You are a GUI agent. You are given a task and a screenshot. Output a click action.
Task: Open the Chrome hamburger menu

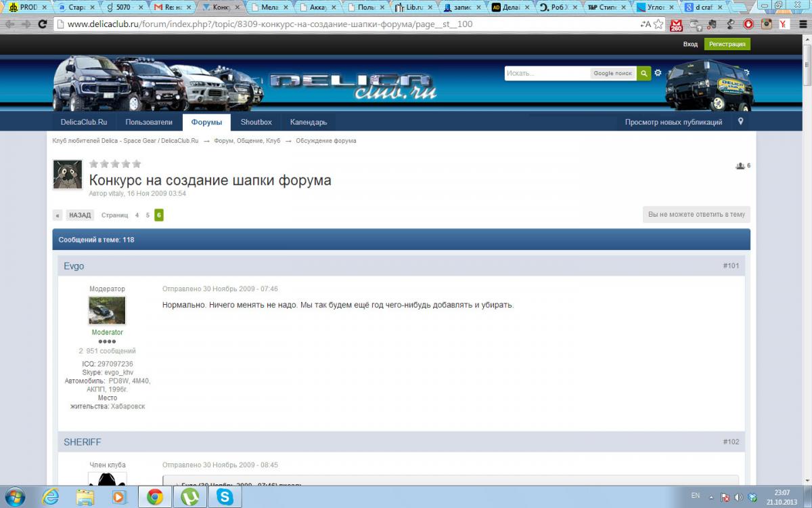point(803,24)
